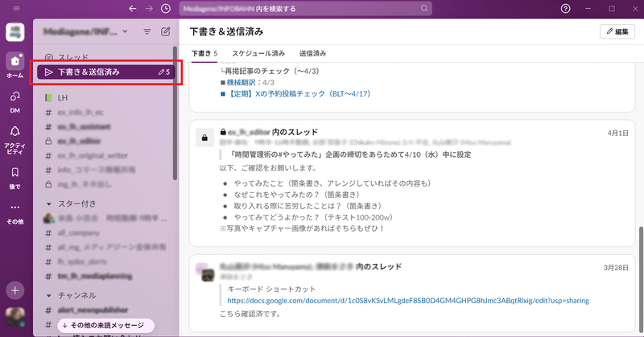Open the Google Docs link
This screenshot has height=337, width=644.
point(408,300)
